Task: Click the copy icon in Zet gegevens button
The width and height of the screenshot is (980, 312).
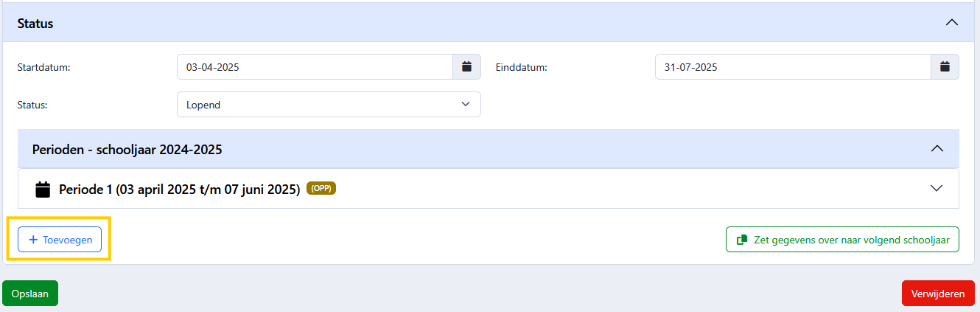Action: (743, 240)
